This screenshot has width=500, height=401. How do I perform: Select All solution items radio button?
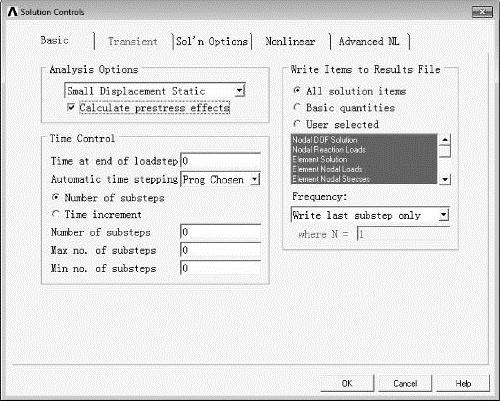click(x=297, y=91)
